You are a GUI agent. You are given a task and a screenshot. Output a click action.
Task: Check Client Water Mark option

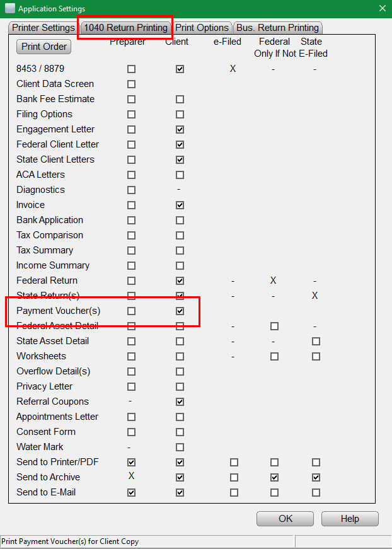180,447
